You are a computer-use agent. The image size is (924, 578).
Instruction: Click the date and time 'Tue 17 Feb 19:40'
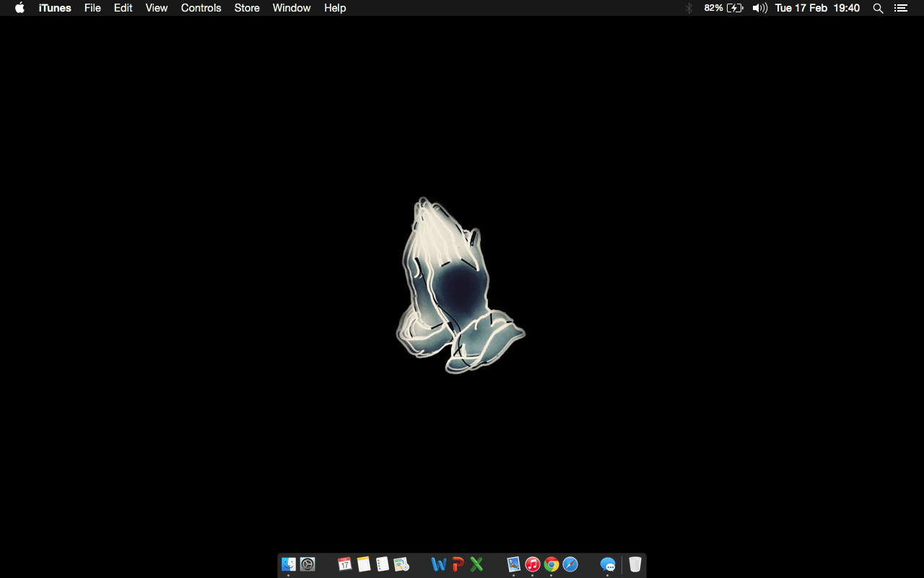[x=817, y=8]
